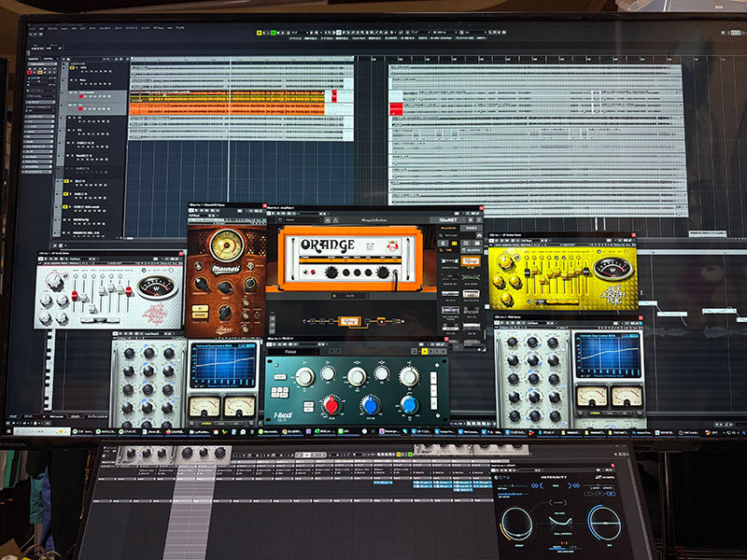Toggle bypass on yellow JJP plugin window
The height and width of the screenshot is (560, 747).
tap(492, 241)
